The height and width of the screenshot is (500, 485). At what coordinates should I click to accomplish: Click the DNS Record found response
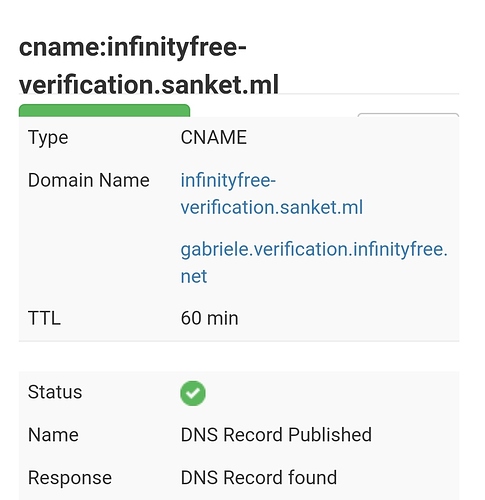coord(259,477)
